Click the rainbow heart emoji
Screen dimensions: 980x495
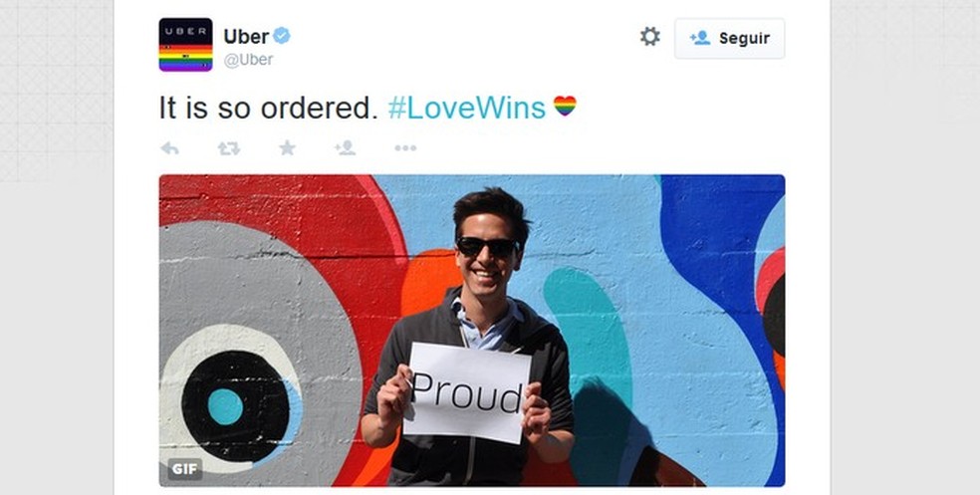tap(565, 106)
